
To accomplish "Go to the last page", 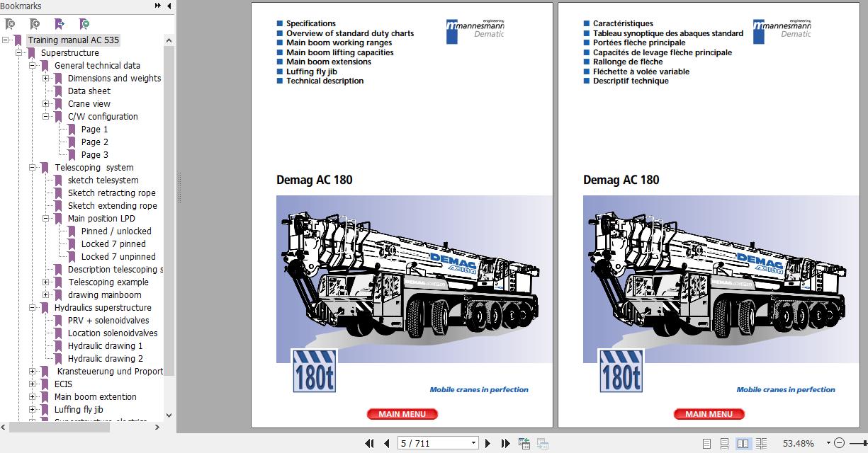I will [x=505, y=442].
